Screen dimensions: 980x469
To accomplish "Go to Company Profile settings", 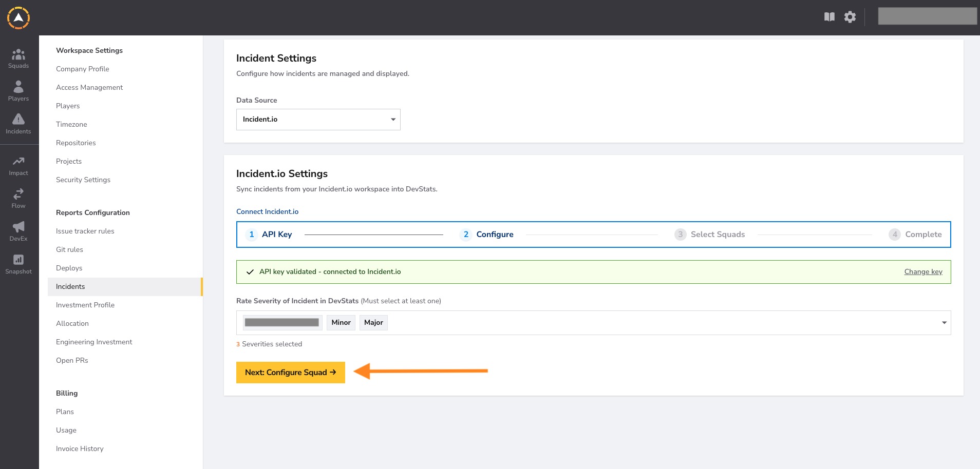I will [x=83, y=69].
